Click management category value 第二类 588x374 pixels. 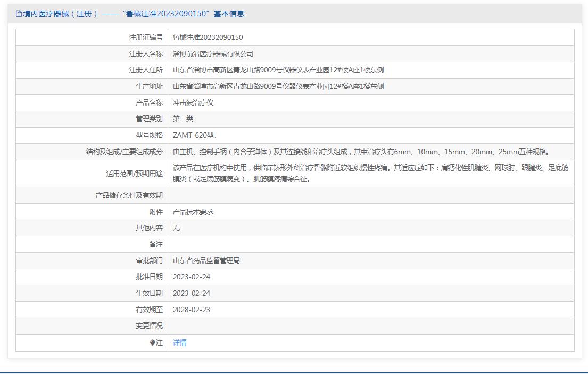click(x=183, y=119)
